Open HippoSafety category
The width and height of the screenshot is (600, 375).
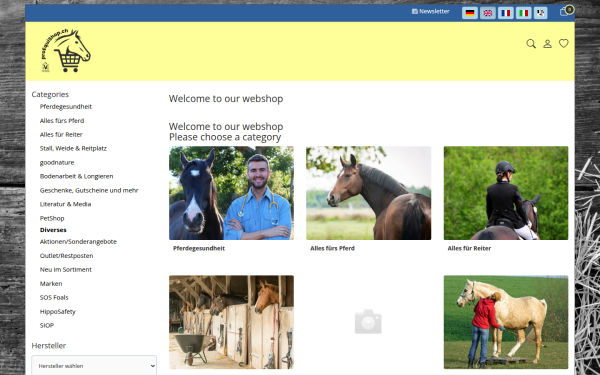click(58, 311)
